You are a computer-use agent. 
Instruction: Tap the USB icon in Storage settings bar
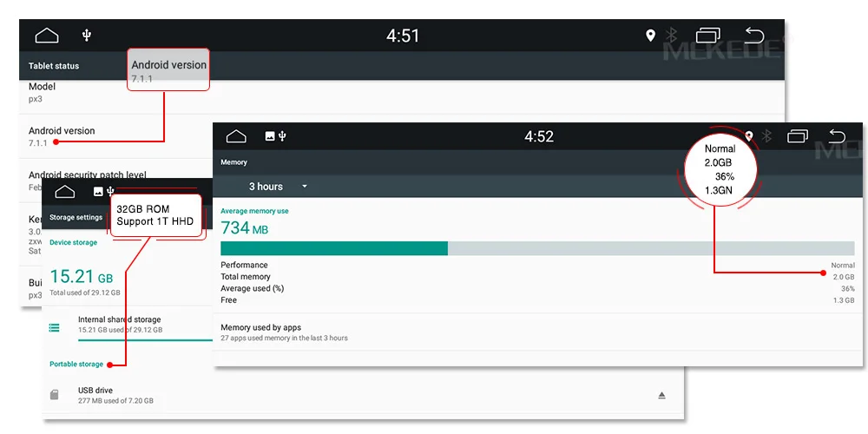(x=110, y=192)
